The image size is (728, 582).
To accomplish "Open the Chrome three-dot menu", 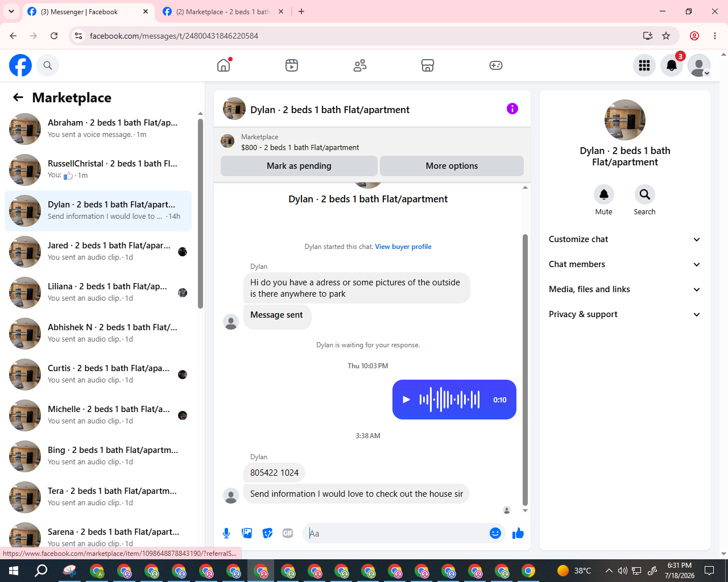I will [x=715, y=36].
